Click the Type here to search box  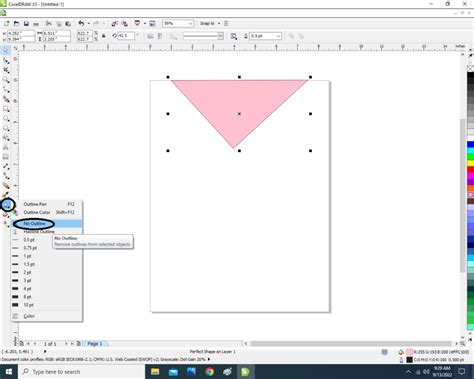(82, 371)
